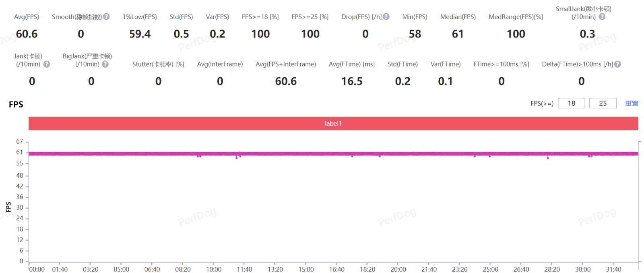Click the 1%Low(FPS) value 59.4
This screenshot has height=273, width=644.
(140, 34)
